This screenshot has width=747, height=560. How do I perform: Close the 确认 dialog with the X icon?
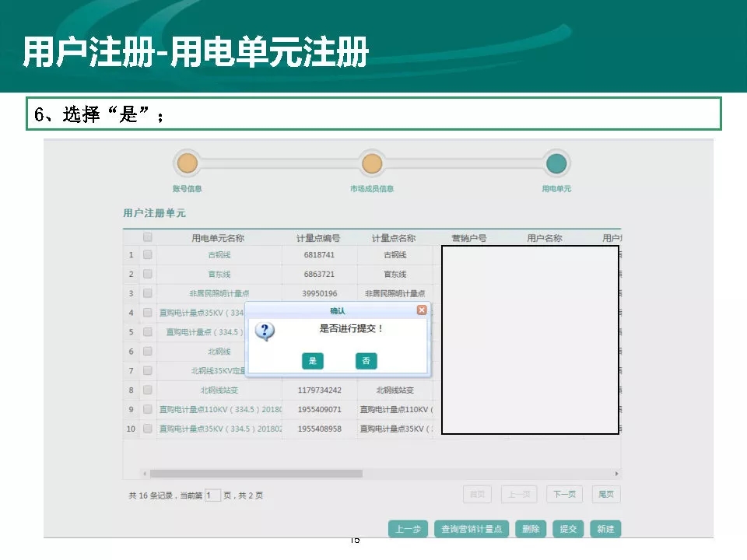[x=422, y=310]
